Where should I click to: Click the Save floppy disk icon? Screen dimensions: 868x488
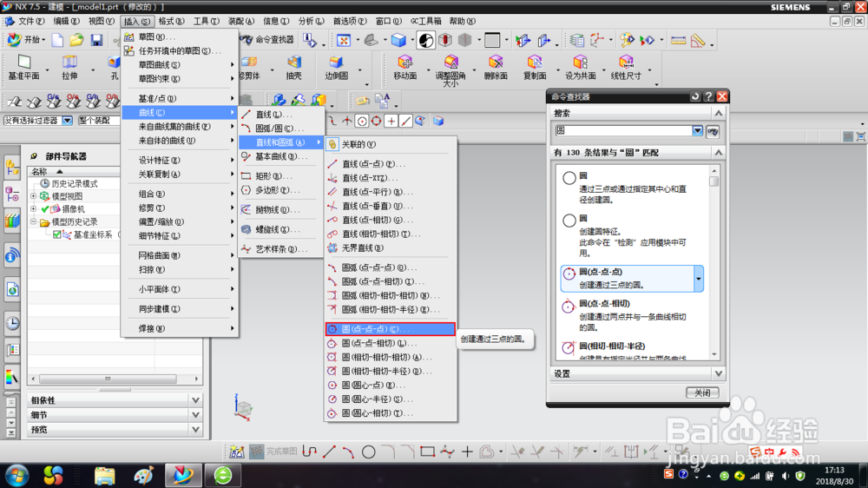pyautogui.click(x=96, y=40)
